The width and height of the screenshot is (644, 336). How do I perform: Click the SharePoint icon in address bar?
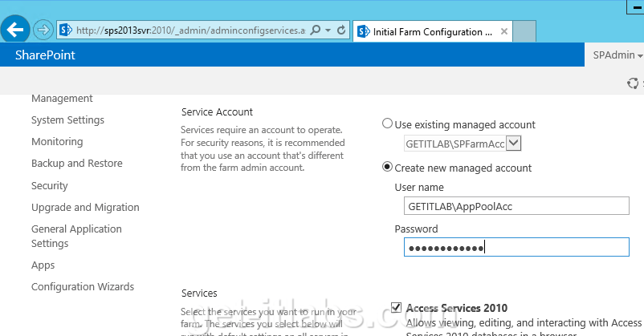pos(66,30)
